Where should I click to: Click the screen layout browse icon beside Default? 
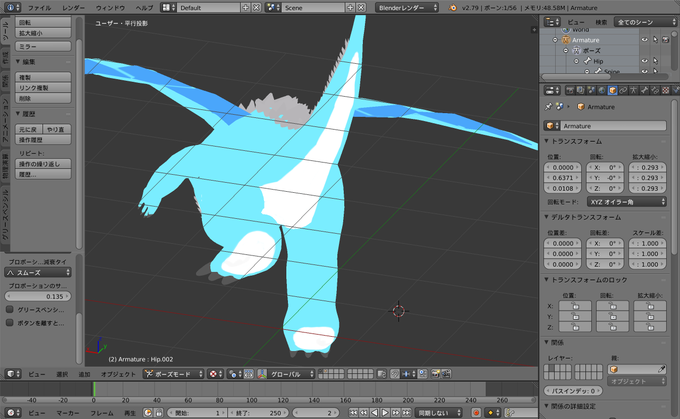click(x=168, y=7)
